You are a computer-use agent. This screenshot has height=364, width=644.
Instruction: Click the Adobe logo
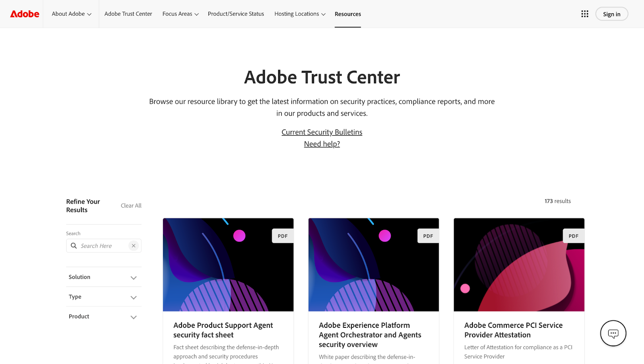coord(25,14)
